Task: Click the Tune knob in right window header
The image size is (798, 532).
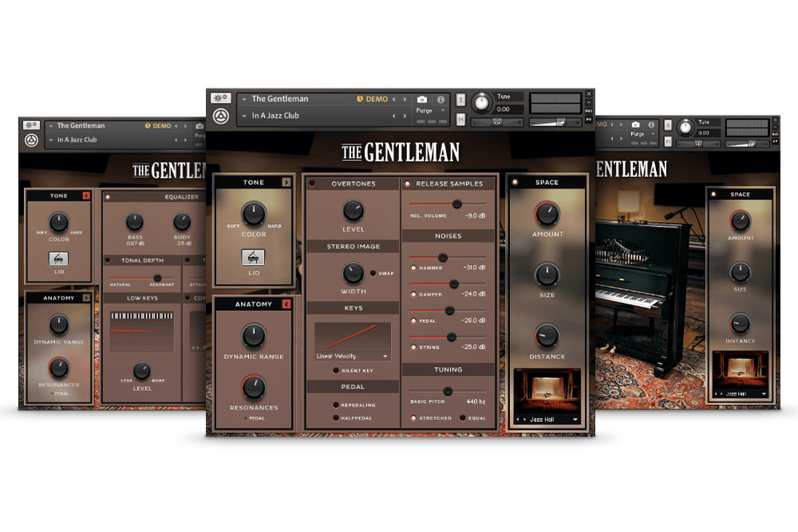Action: point(685,127)
